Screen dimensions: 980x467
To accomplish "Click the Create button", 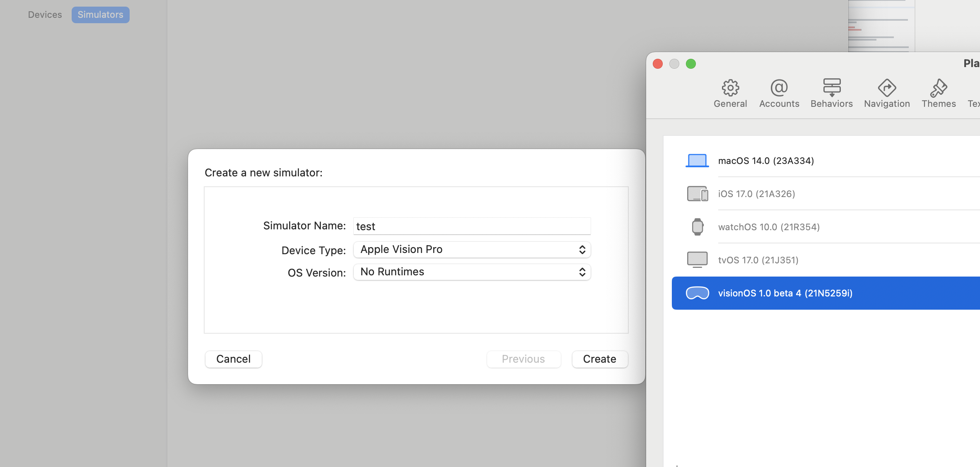I will 599,359.
